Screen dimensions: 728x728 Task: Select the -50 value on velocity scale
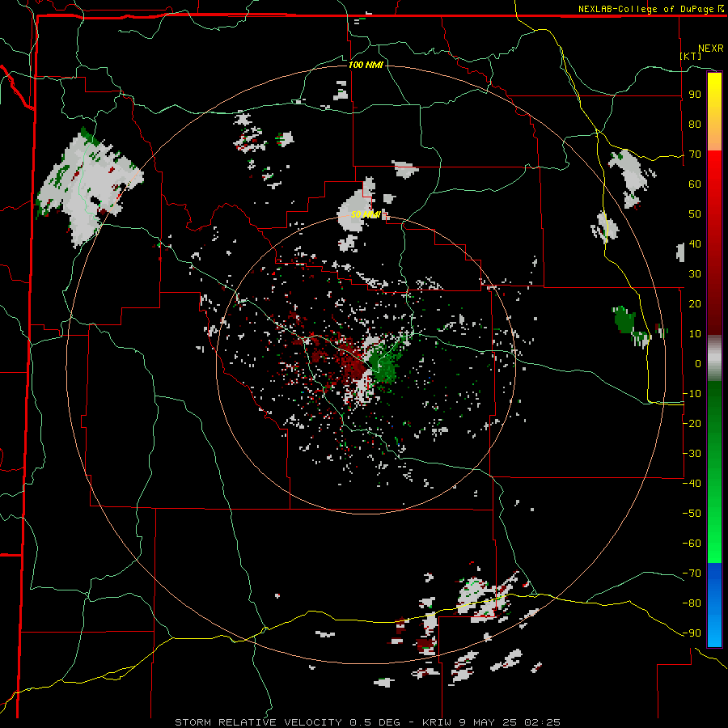[692, 513]
